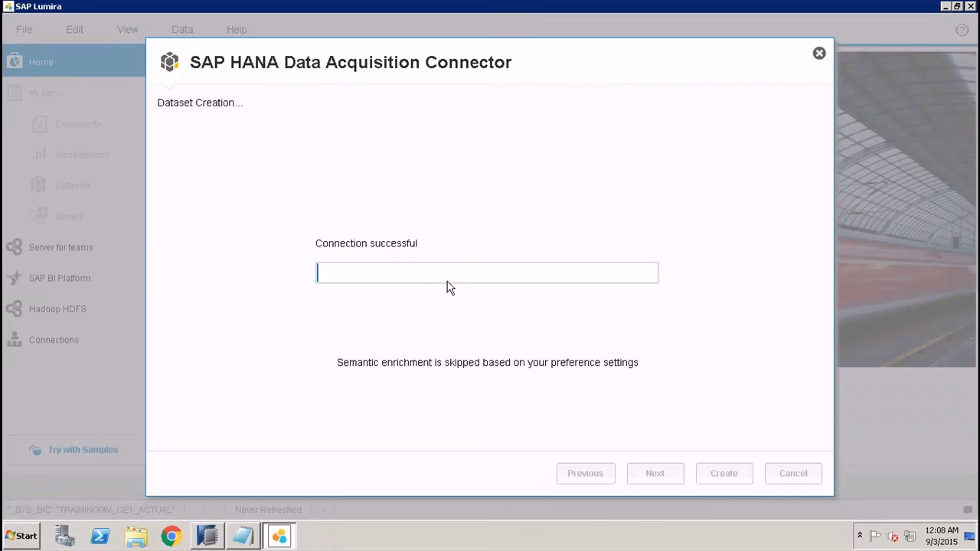This screenshot has width=980, height=551.
Task: Click the Previous button in dialog
Action: [x=585, y=473]
